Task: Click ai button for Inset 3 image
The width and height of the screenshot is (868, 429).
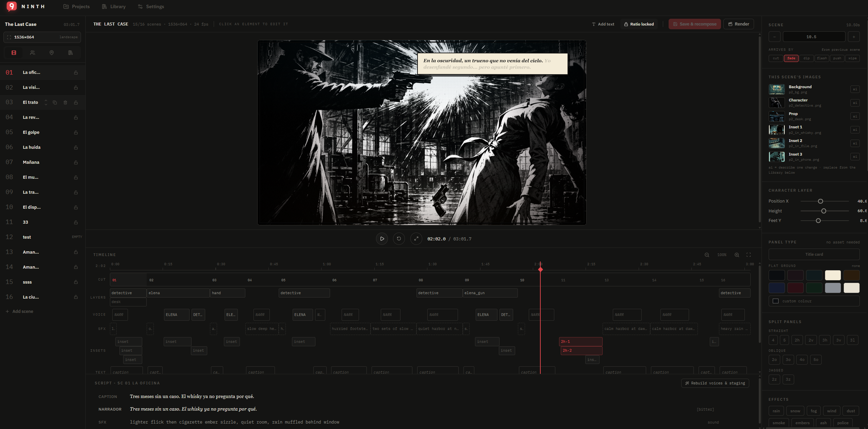Action: tap(855, 157)
